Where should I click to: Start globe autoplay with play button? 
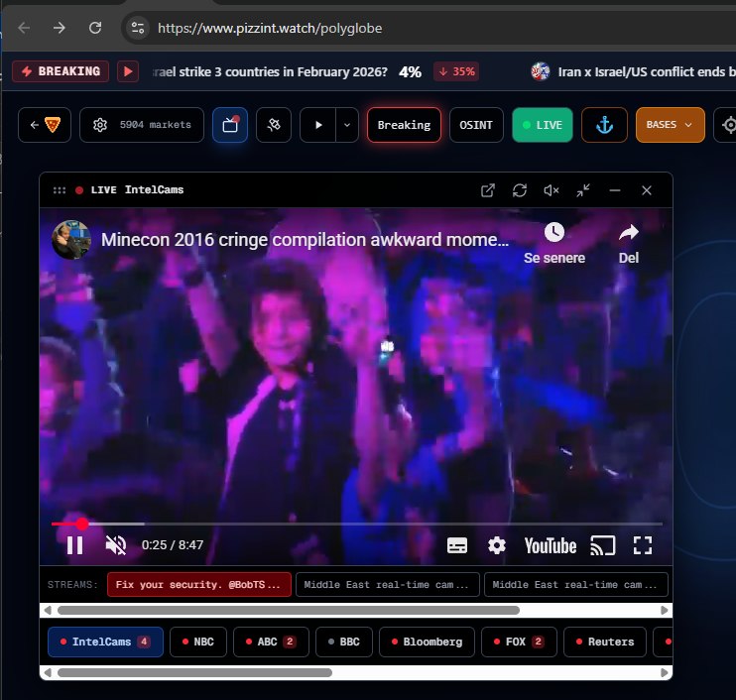click(x=318, y=125)
